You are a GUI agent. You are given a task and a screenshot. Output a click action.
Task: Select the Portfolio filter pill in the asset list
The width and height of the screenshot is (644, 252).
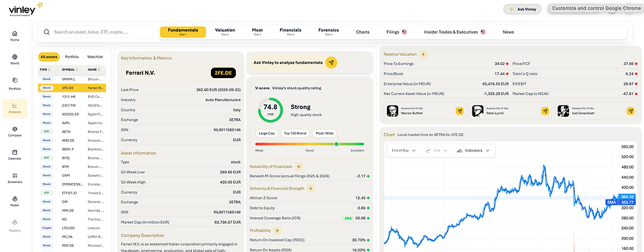point(72,56)
